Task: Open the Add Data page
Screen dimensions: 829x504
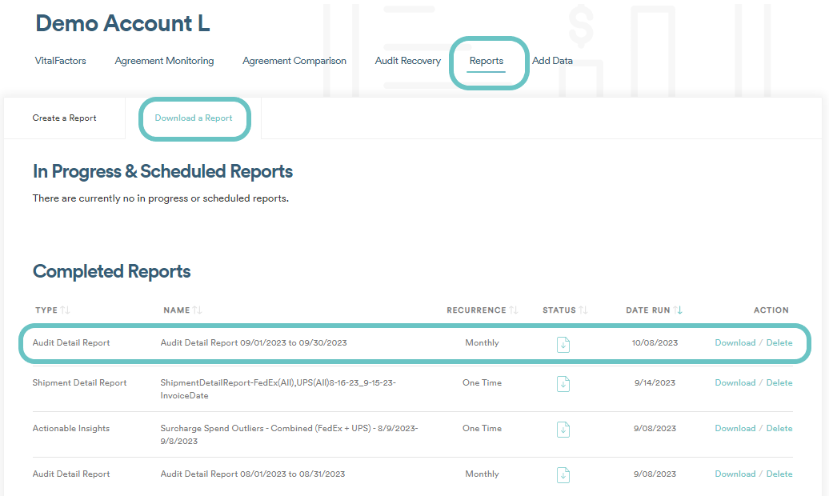Action: coord(552,61)
